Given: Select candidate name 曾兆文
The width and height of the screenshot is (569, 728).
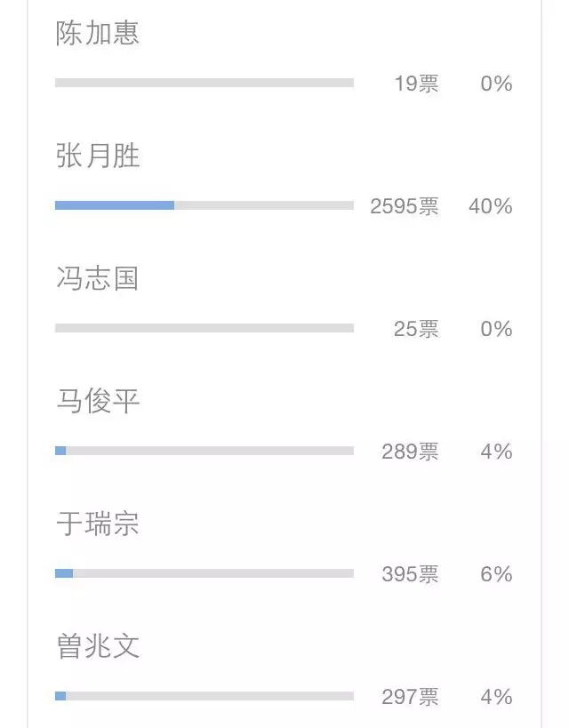Looking at the screenshot, I should point(98,646).
